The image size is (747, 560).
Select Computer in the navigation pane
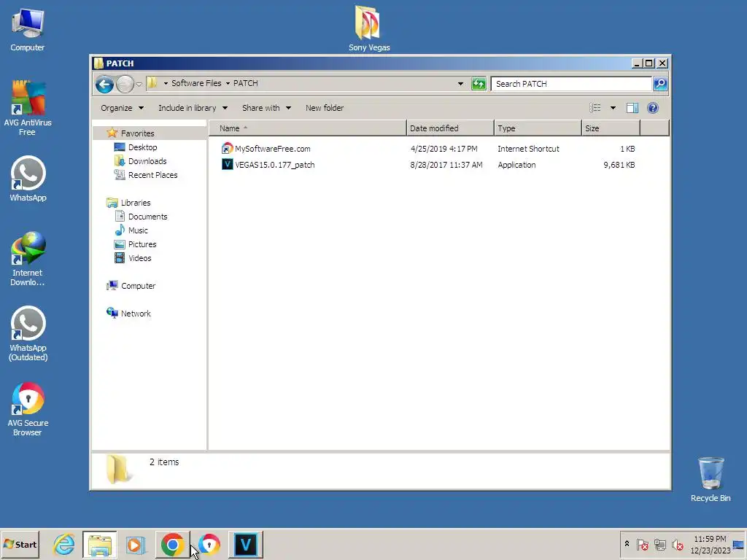point(138,286)
